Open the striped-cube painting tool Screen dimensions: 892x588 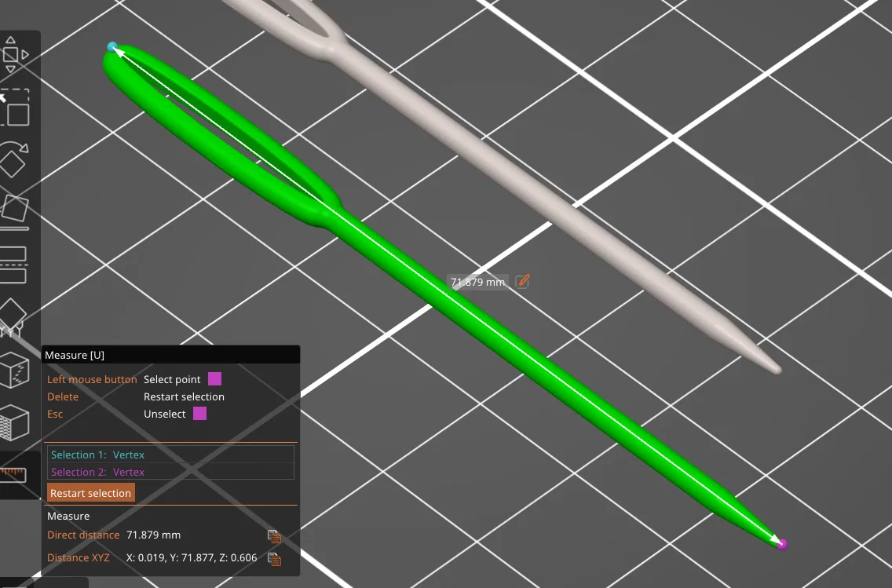pos(13,422)
